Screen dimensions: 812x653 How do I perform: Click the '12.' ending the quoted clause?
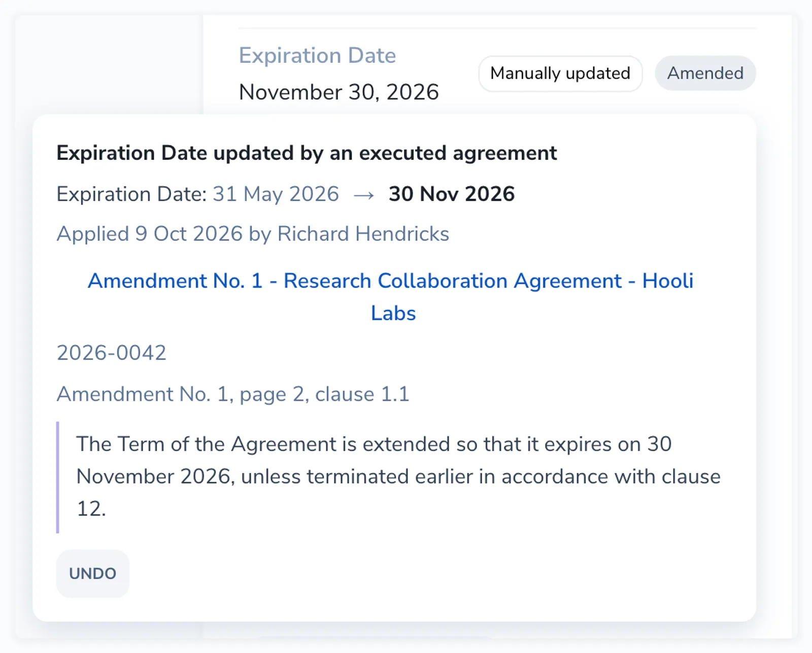91,509
